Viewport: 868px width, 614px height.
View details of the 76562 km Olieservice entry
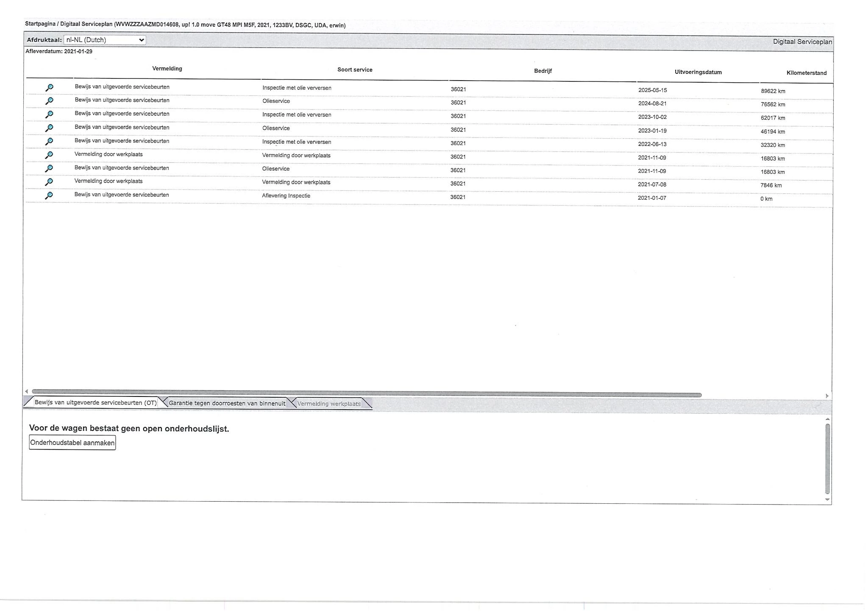click(x=49, y=101)
